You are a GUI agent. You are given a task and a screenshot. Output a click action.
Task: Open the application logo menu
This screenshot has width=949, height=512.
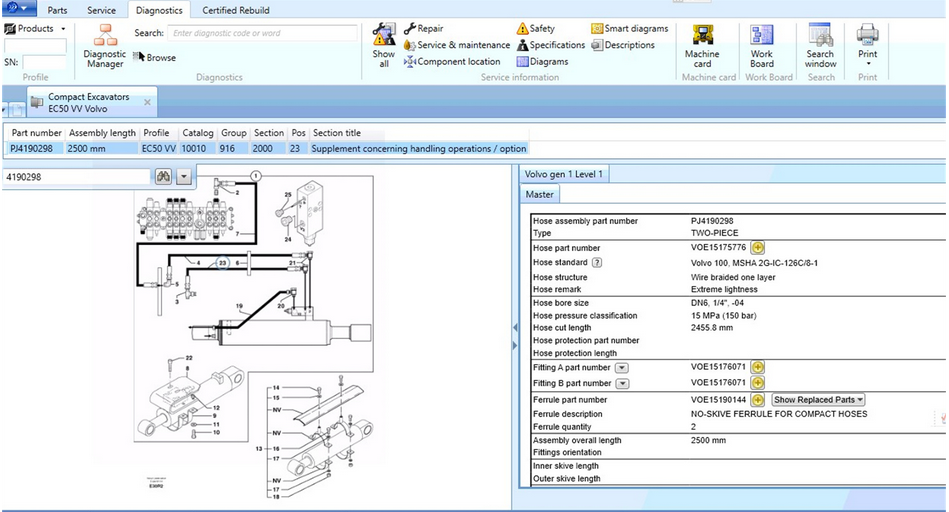pos(18,8)
